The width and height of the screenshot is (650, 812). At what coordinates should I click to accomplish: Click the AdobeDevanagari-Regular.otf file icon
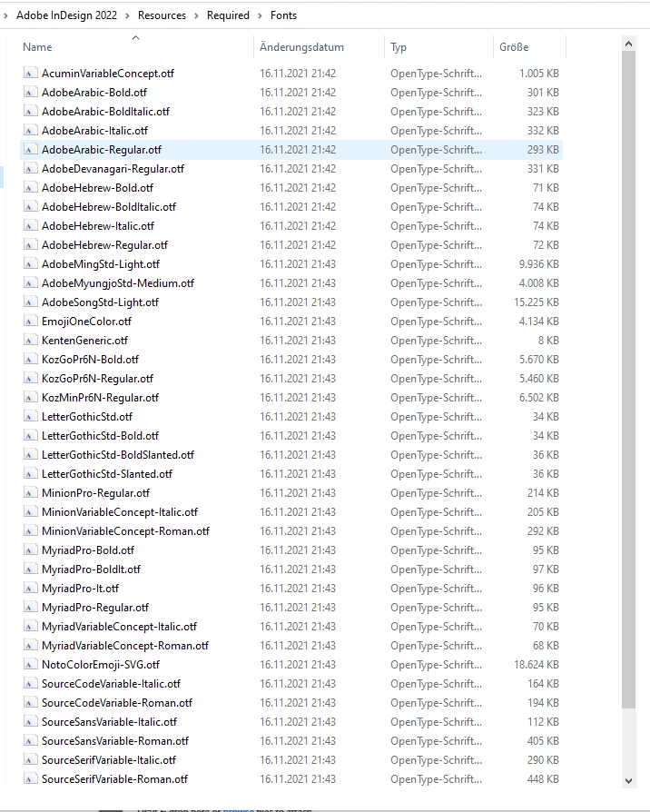(30, 169)
